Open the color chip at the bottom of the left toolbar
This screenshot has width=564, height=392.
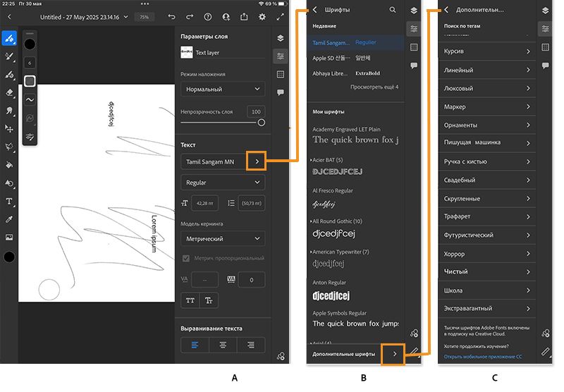click(x=9, y=257)
